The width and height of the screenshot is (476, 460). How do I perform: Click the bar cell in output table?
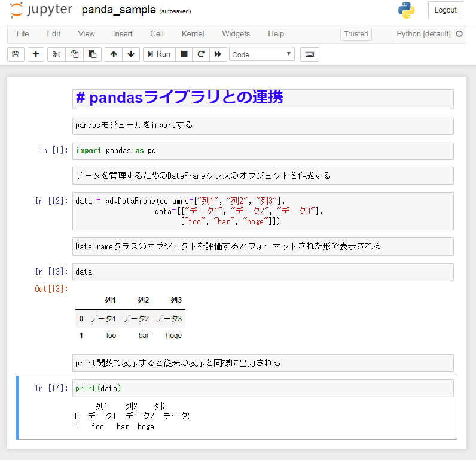pos(144,336)
